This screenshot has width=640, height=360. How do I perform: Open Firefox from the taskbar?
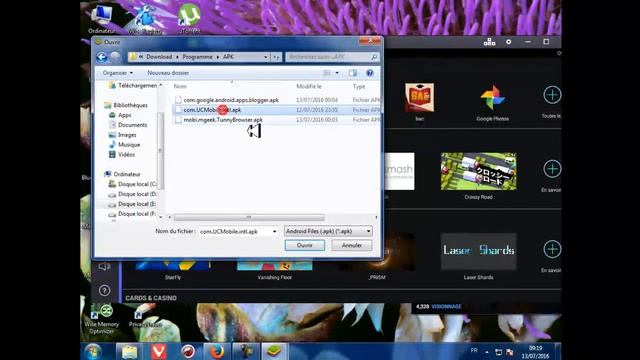tap(217, 351)
